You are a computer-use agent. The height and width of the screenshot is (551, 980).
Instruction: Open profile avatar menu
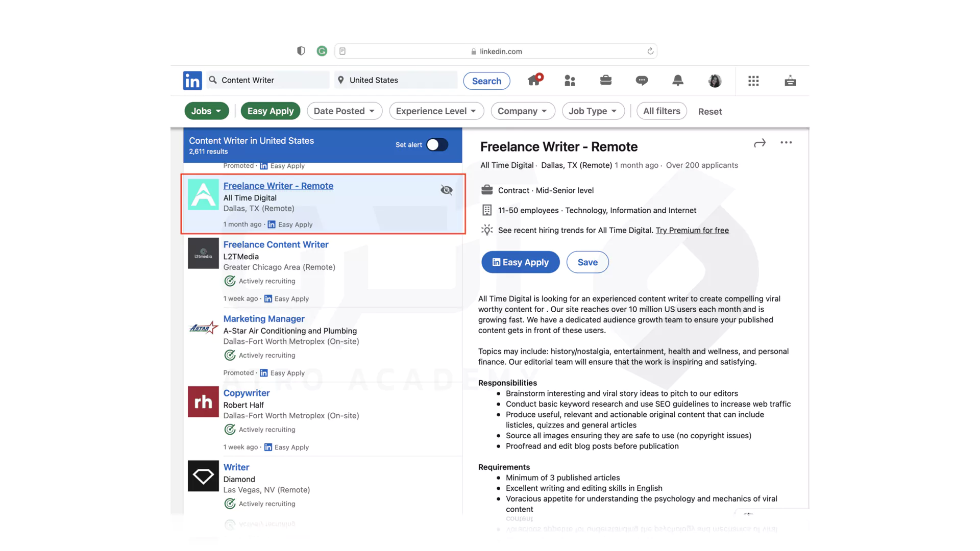(x=715, y=81)
